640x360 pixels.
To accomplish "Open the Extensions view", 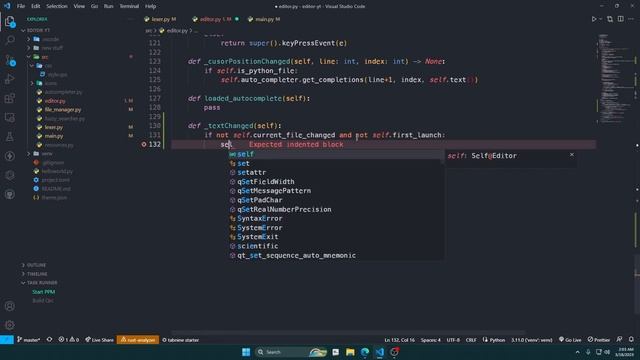I will tap(10, 98).
